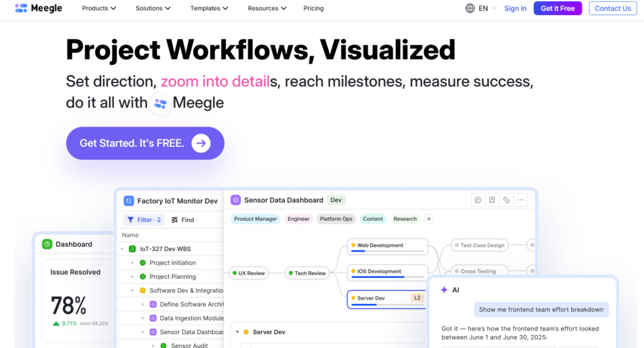This screenshot has height=348, width=644.
Task: Collapse the IoT-327 Dev WBS row
Action: 122,249
